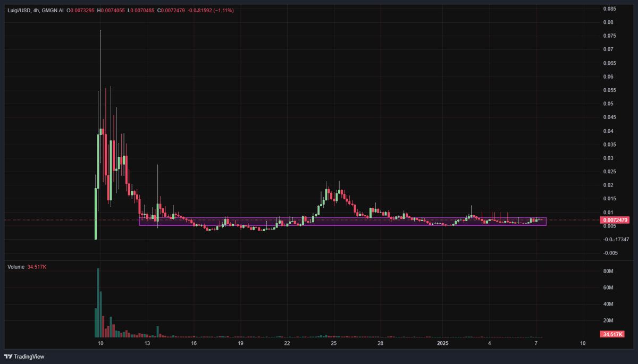This screenshot has width=638, height=364.
Task: Click the 0.055 price axis label
Action: (x=609, y=90)
